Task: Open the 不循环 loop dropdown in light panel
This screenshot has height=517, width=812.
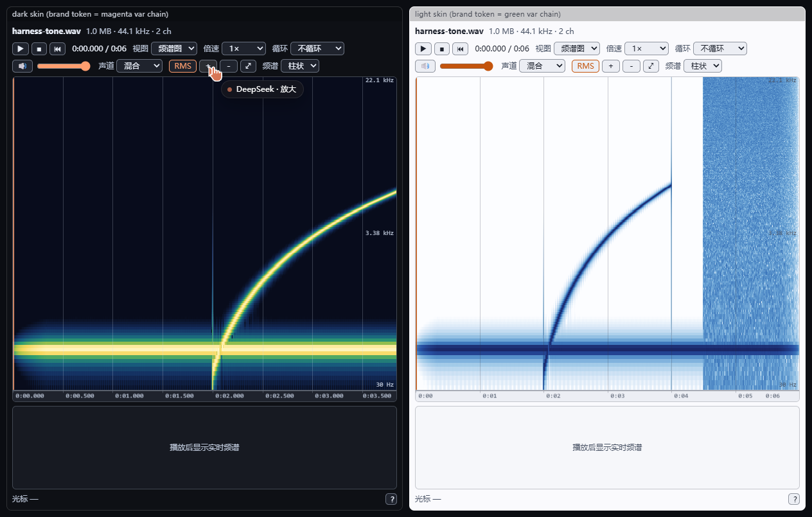Action: point(720,49)
